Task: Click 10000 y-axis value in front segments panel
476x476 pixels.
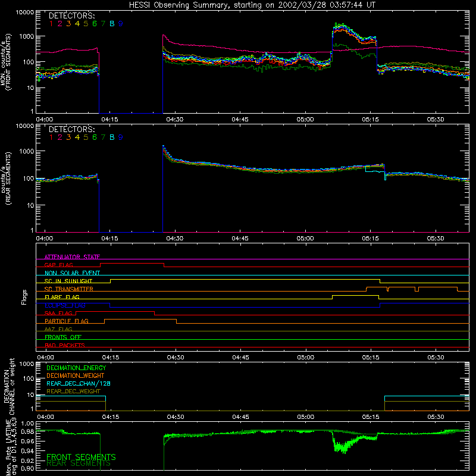Action: pyautogui.click(x=25, y=12)
